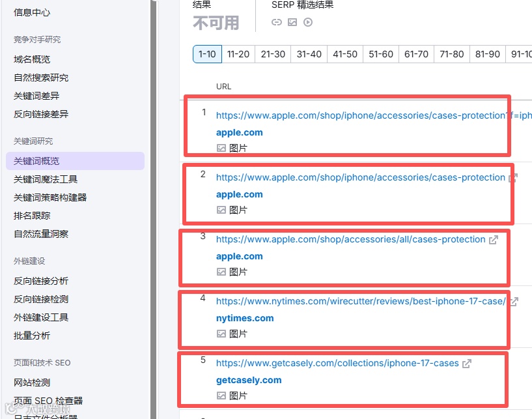Open 外链建设工具 in the sidebar
Image resolution: width=532 pixels, height=419 pixels.
click(x=41, y=317)
